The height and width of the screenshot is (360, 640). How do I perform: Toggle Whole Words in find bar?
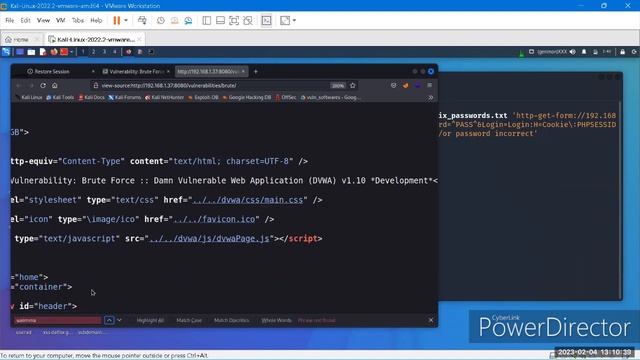(x=276, y=320)
